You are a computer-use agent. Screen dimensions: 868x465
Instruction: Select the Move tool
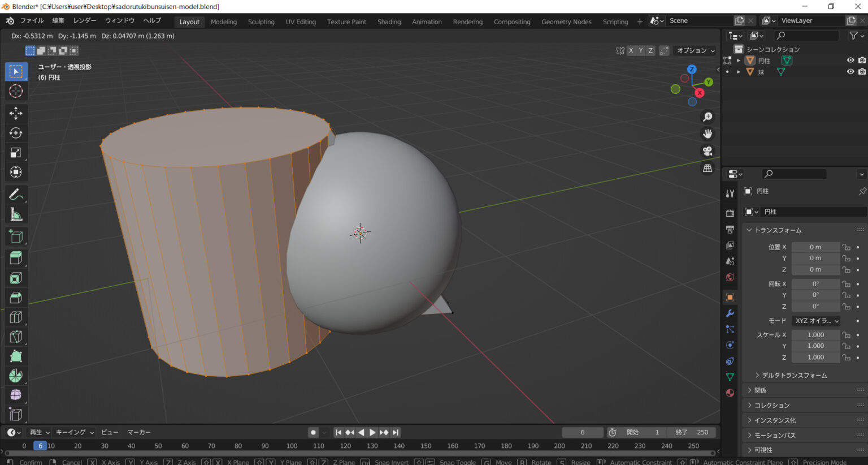point(16,113)
